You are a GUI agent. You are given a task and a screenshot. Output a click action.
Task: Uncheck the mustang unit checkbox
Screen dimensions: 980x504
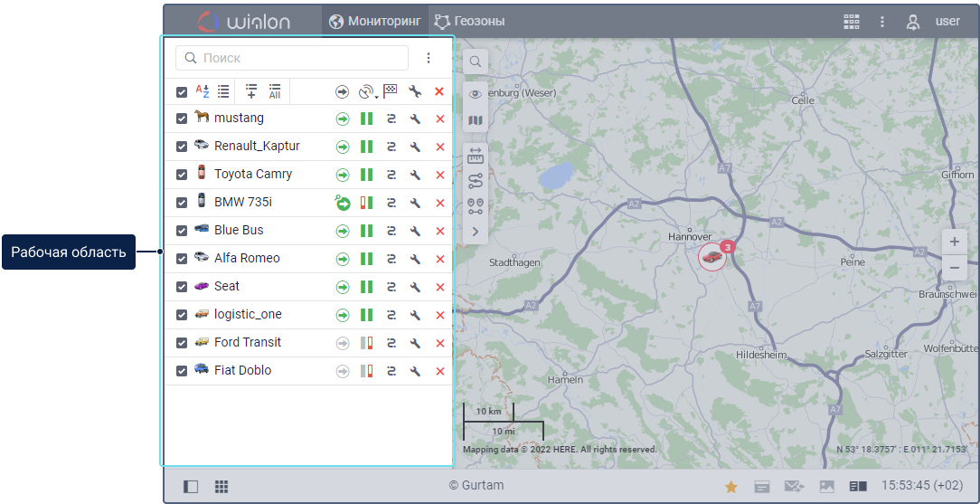click(182, 119)
